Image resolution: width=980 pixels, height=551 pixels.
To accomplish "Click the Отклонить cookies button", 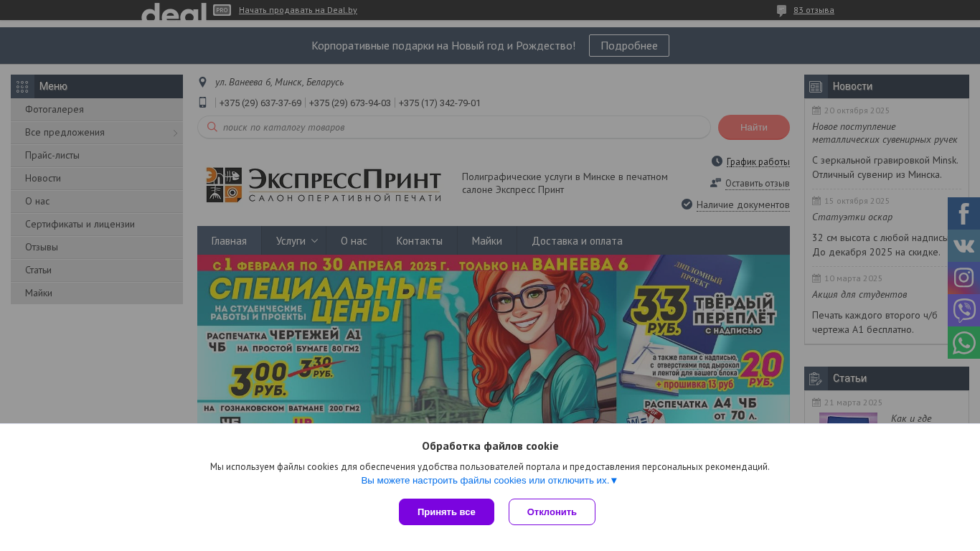I will pyautogui.click(x=552, y=512).
